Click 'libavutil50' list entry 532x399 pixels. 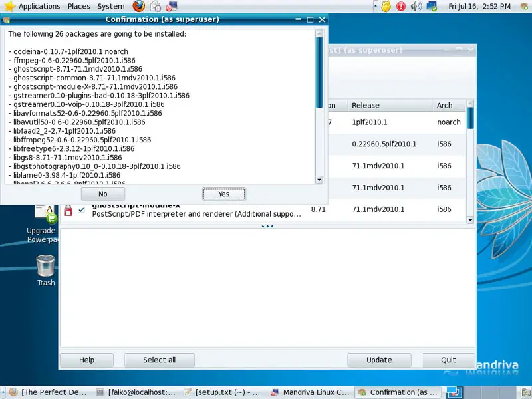[76, 122]
